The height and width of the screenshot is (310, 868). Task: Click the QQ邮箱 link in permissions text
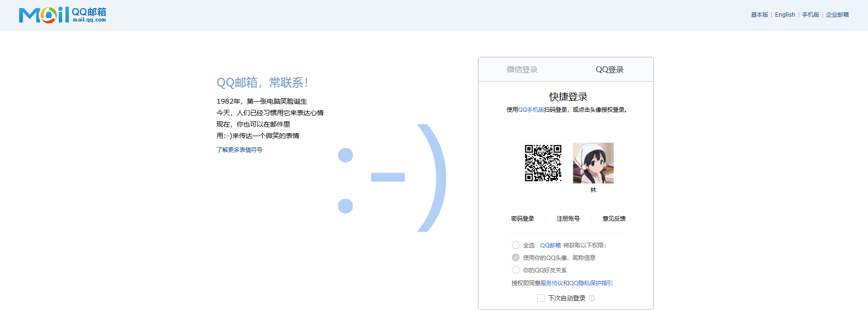[x=551, y=246]
